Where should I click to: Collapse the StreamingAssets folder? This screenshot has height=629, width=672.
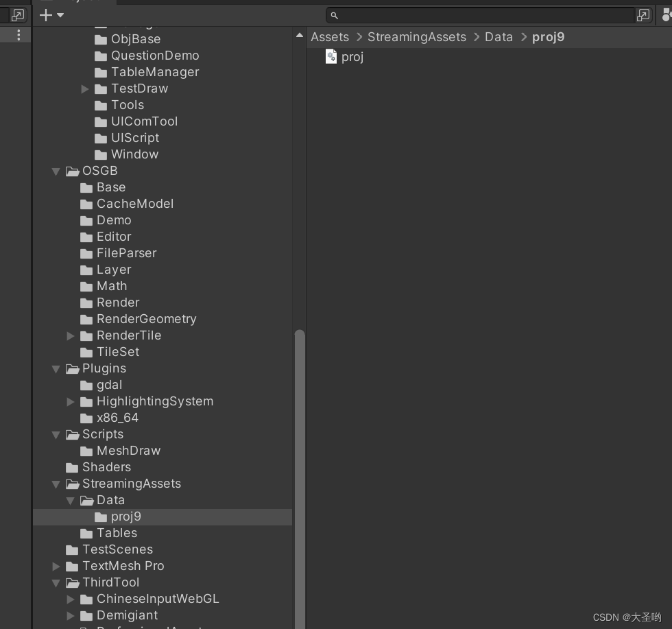point(56,484)
